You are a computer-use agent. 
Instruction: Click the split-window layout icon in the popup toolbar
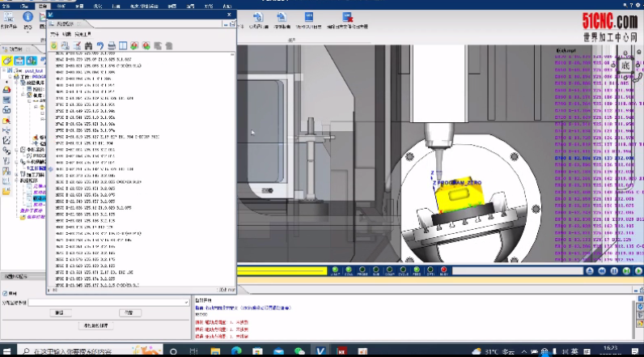(x=123, y=45)
